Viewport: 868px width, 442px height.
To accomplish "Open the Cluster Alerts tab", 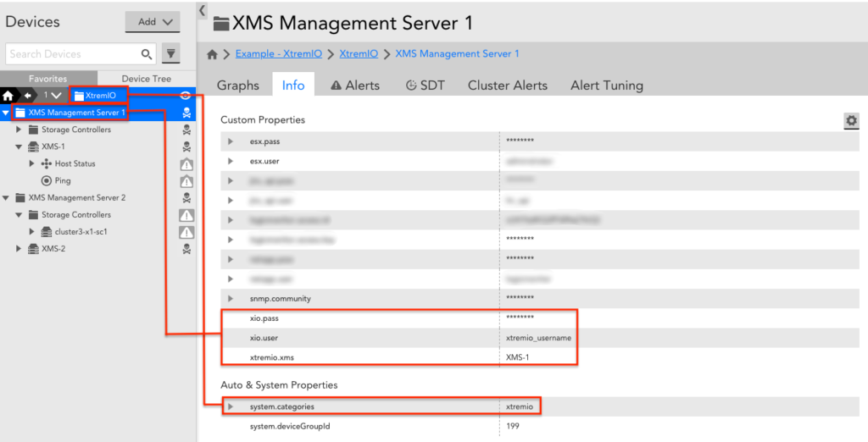I will point(508,86).
